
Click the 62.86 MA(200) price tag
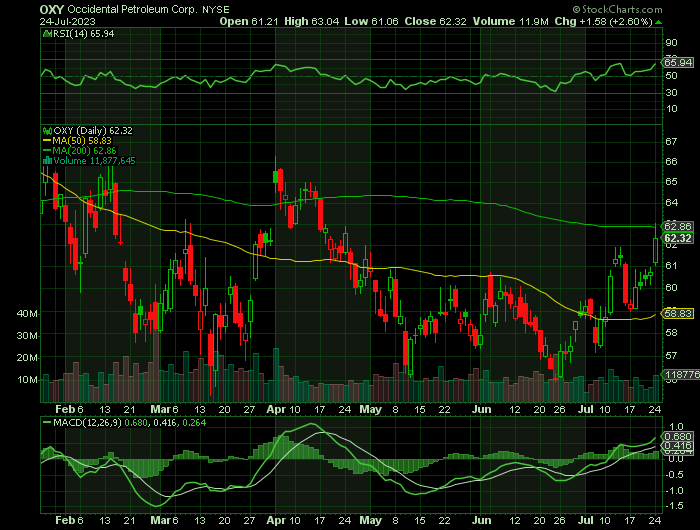pos(678,226)
